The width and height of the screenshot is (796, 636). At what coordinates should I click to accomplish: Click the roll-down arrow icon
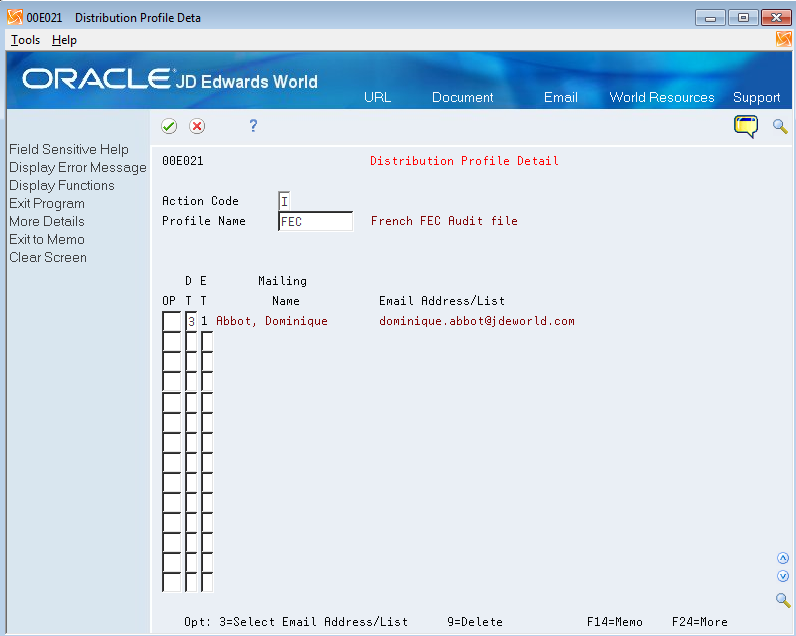point(783,576)
